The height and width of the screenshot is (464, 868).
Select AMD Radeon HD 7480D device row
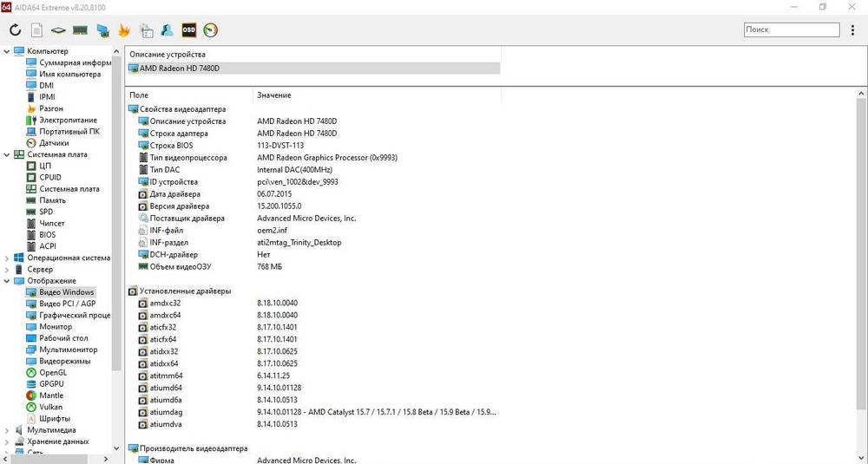pos(314,69)
